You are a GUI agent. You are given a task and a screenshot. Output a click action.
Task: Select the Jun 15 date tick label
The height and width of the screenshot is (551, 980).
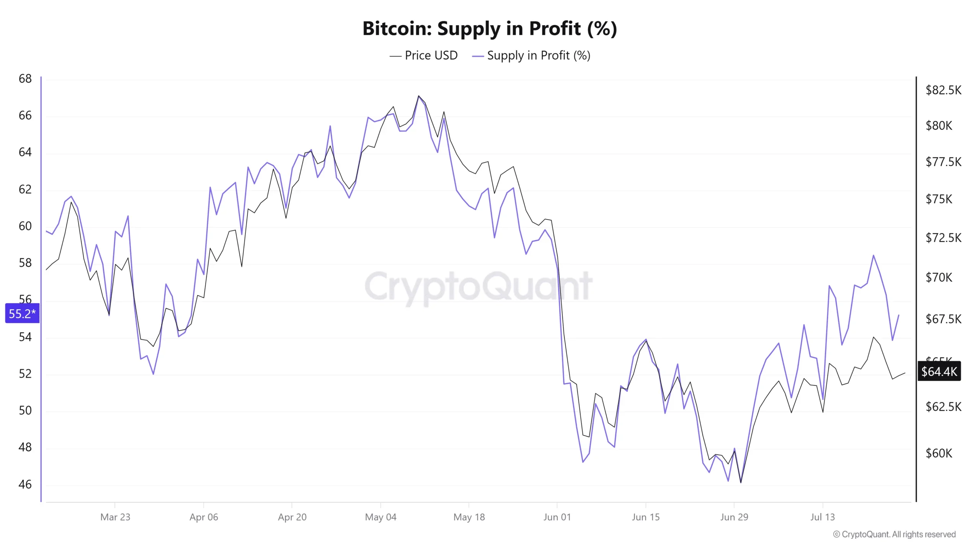(x=645, y=517)
